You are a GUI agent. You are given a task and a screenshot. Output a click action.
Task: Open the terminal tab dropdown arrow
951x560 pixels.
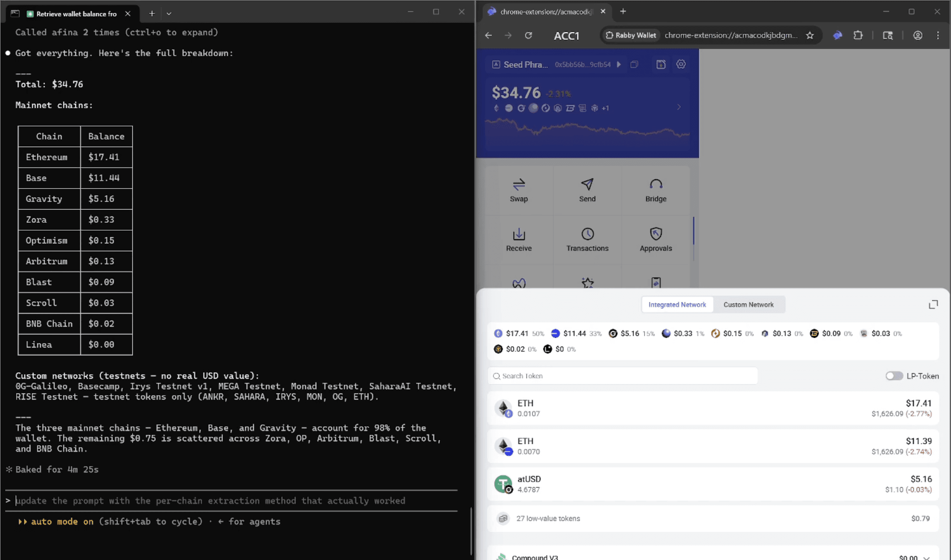169,14
